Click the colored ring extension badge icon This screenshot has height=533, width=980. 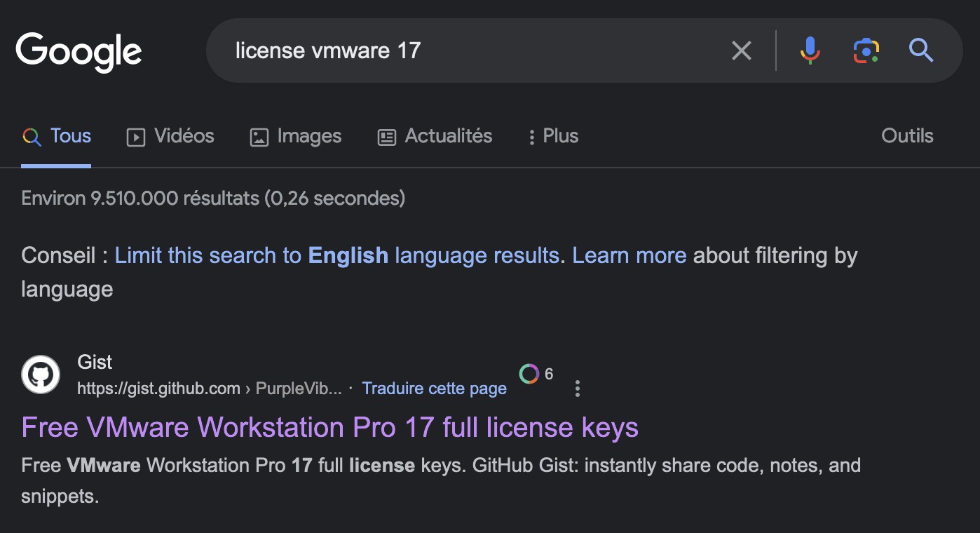pyautogui.click(x=529, y=374)
